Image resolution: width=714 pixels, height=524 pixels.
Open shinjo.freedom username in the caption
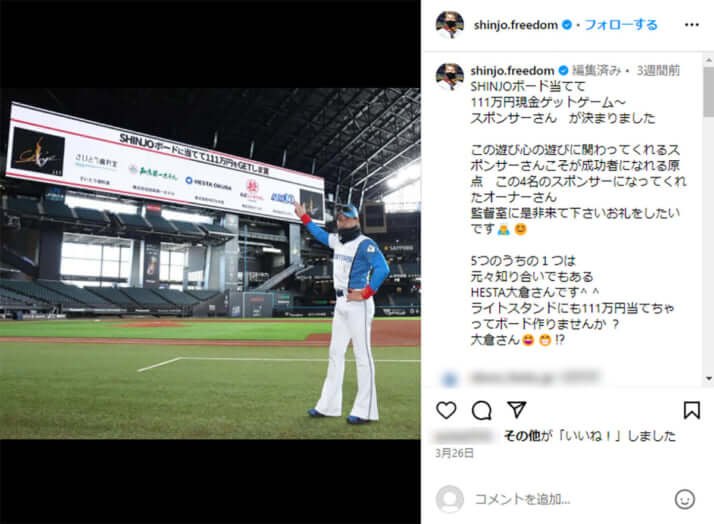[x=512, y=71]
